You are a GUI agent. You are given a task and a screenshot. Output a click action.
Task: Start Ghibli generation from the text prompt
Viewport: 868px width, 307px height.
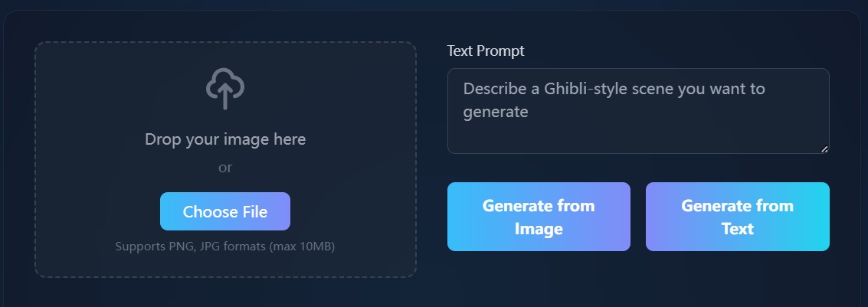coord(737,217)
